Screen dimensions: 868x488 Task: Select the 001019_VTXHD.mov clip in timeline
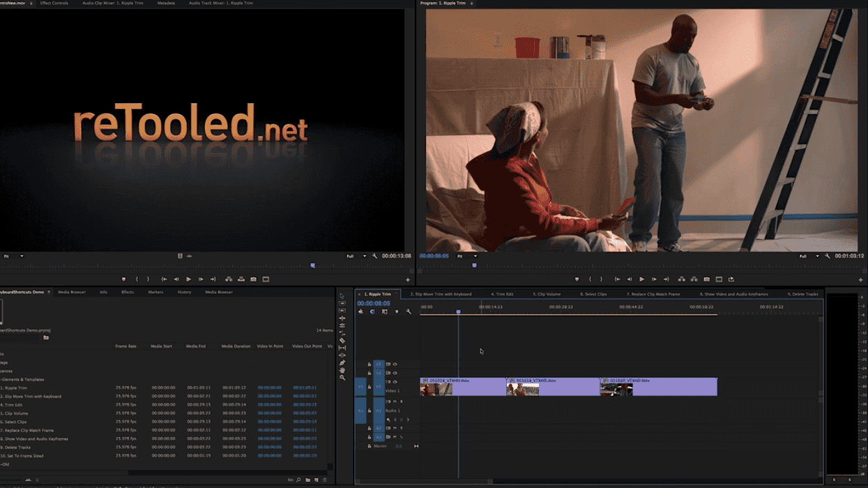[x=553, y=387]
